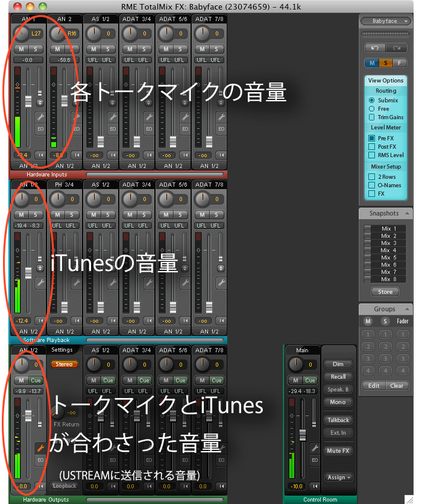Click the Mute FX button
This screenshot has height=504, width=422.
(338, 451)
